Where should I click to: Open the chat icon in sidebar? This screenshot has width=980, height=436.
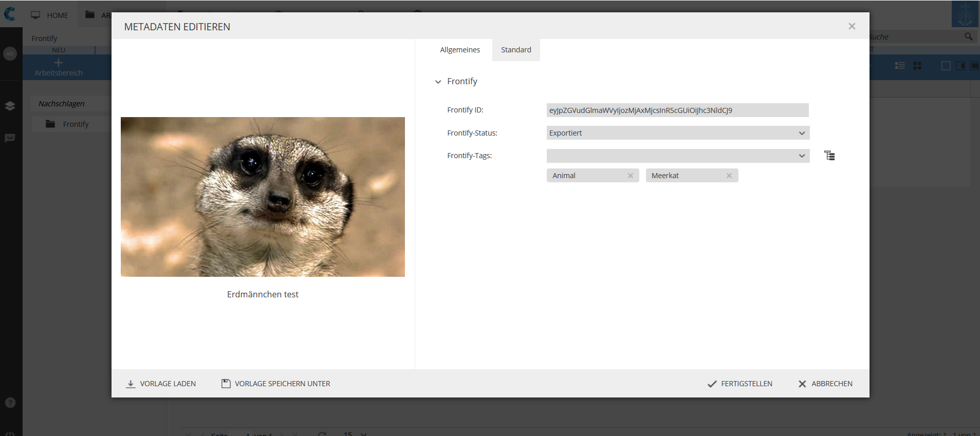pos(10,138)
